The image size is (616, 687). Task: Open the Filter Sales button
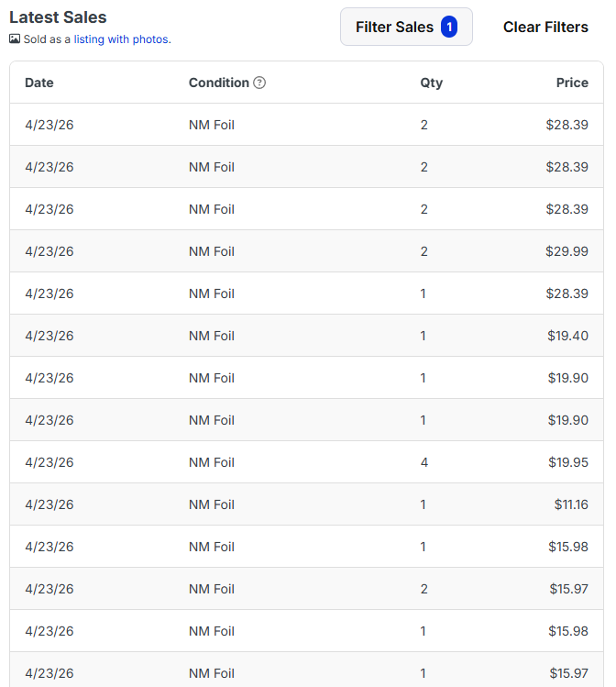coord(406,27)
